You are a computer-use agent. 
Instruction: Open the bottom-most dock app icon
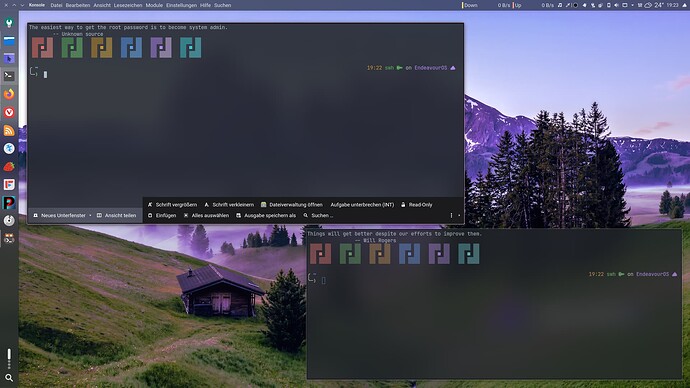9,238
